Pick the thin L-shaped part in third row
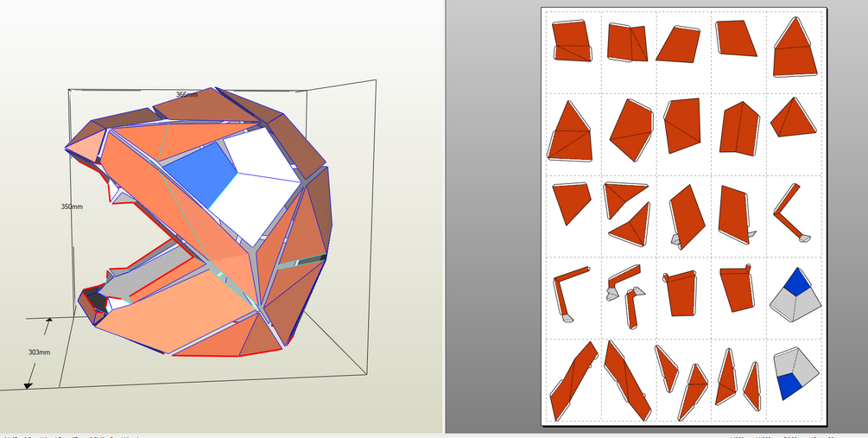The height and width of the screenshot is (438, 868). click(x=792, y=213)
